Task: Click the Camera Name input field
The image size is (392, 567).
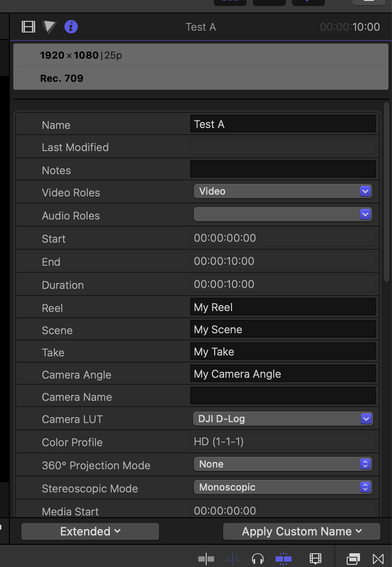Action: pos(283,396)
